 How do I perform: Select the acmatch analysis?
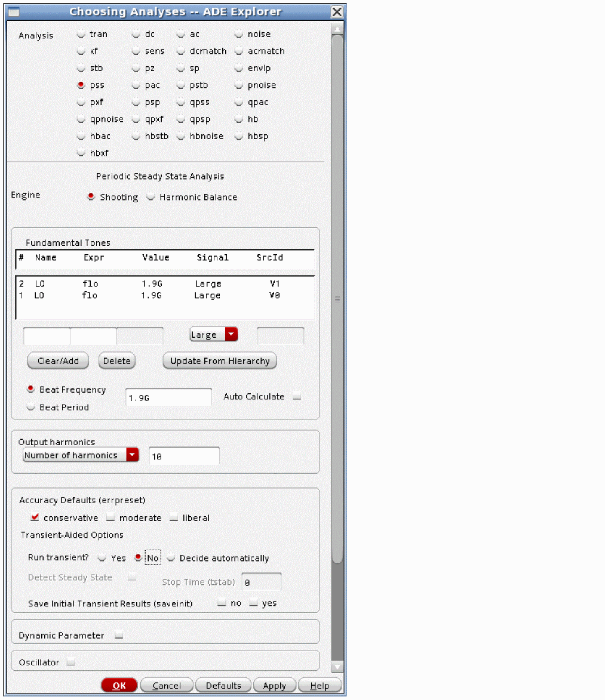coord(239,51)
